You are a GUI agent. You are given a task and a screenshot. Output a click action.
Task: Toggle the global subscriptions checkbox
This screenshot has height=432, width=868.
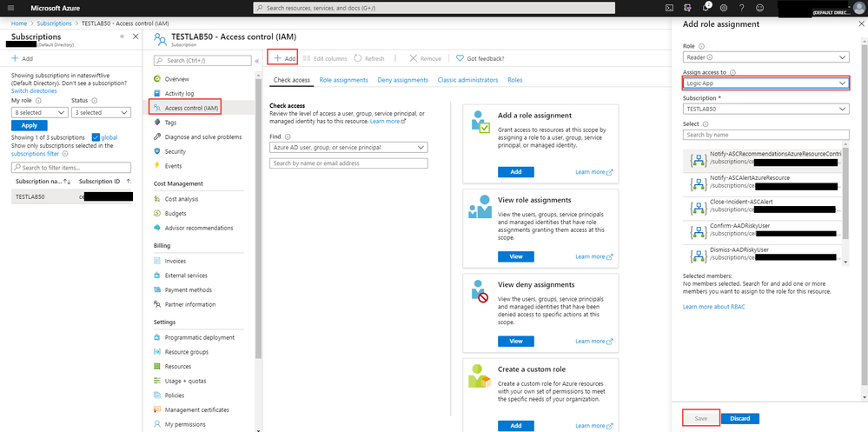click(96, 137)
